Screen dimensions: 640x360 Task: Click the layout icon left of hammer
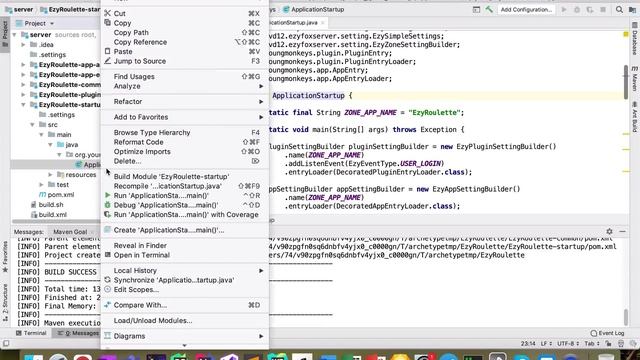pyautogui.click(x=476, y=9)
